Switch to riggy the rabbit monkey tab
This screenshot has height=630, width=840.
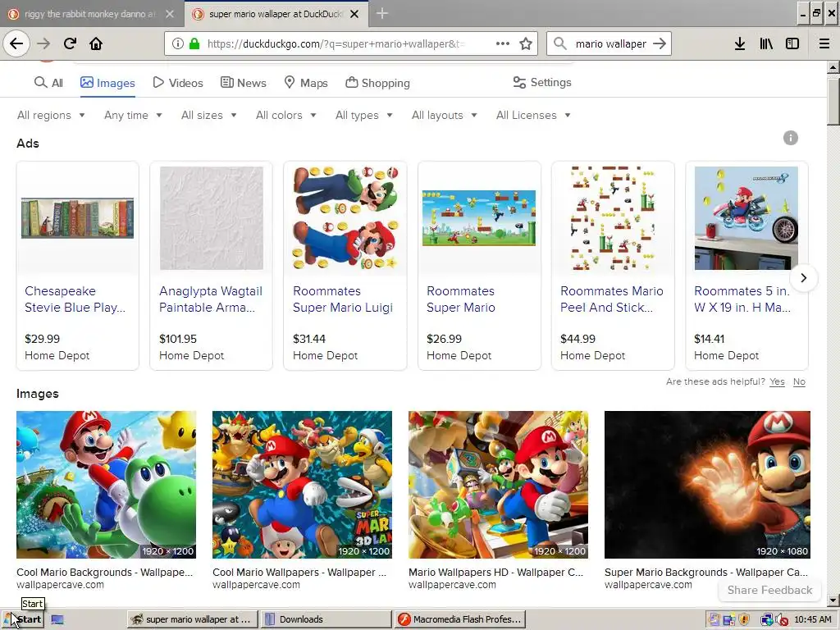pyautogui.click(x=89, y=14)
